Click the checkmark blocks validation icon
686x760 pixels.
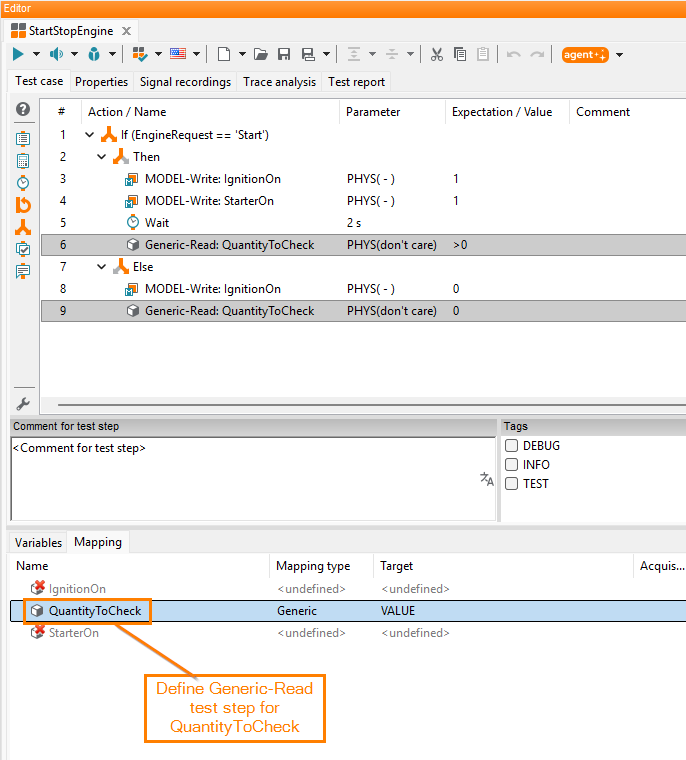[x=140, y=54]
